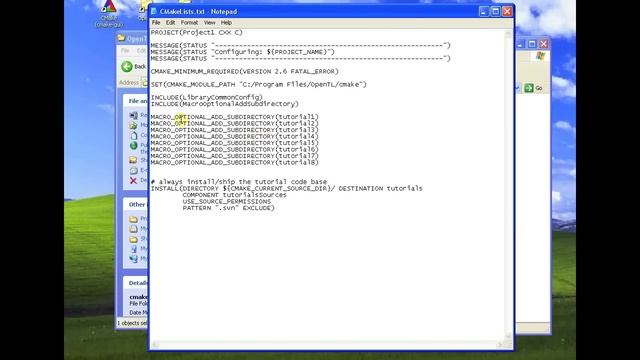640x360 pixels.
Task: Open Notepad Help menu
Action: pos(226,23)
